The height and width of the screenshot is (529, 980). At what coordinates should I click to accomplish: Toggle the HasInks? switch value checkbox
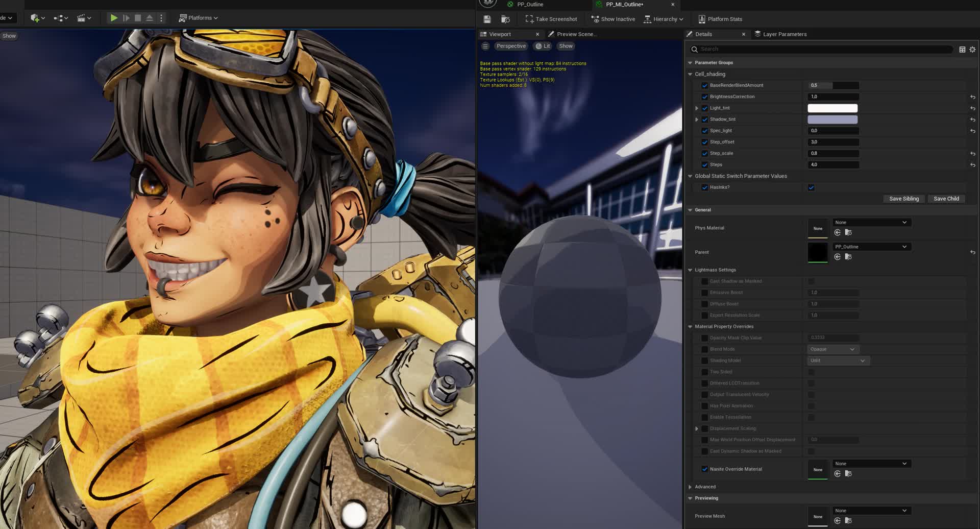(811, 187)
